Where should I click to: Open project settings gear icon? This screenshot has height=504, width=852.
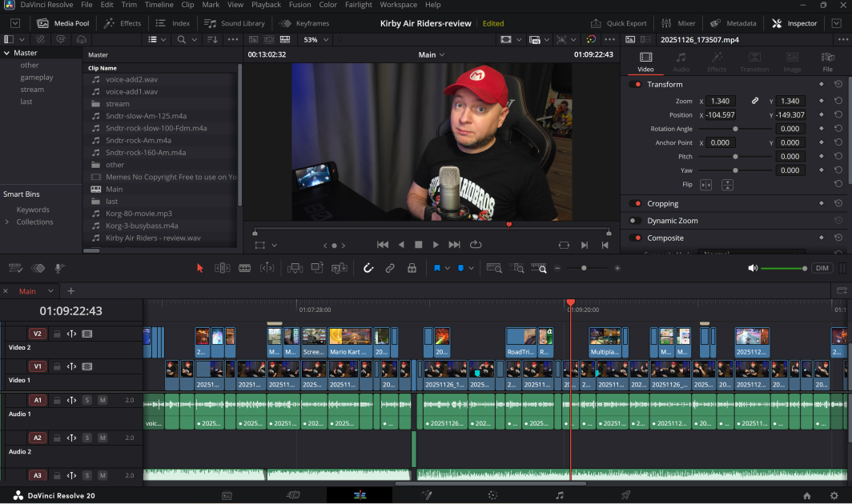834,496
